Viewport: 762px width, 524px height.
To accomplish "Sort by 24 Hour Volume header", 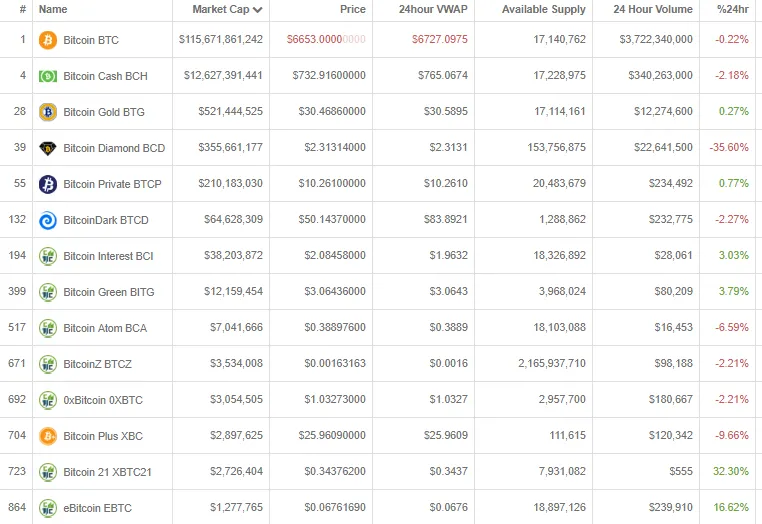I will point(653,9).
